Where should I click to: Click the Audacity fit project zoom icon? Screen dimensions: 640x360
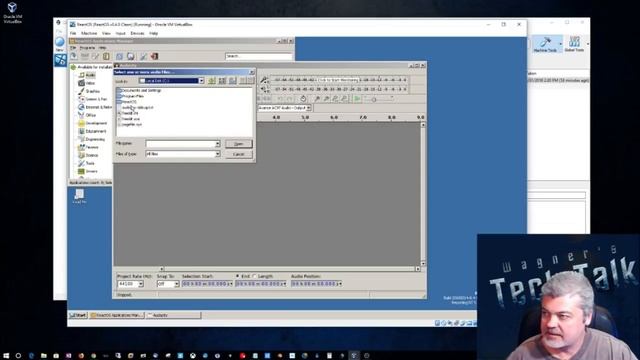click(344, 98)
